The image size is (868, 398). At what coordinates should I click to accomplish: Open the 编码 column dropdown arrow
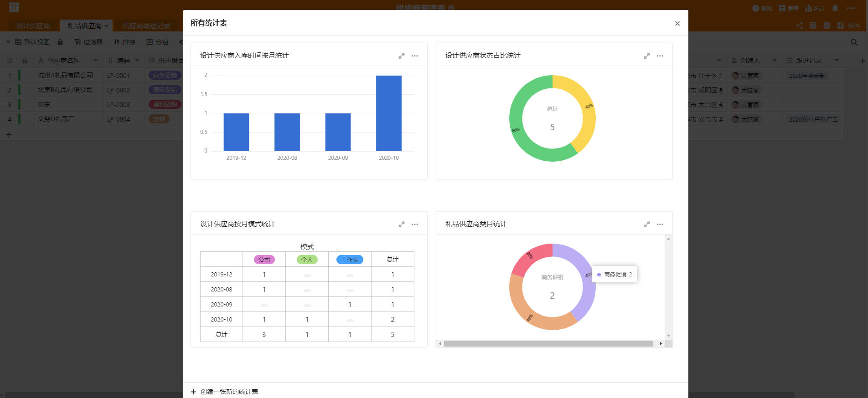click(x=137, y=61)
